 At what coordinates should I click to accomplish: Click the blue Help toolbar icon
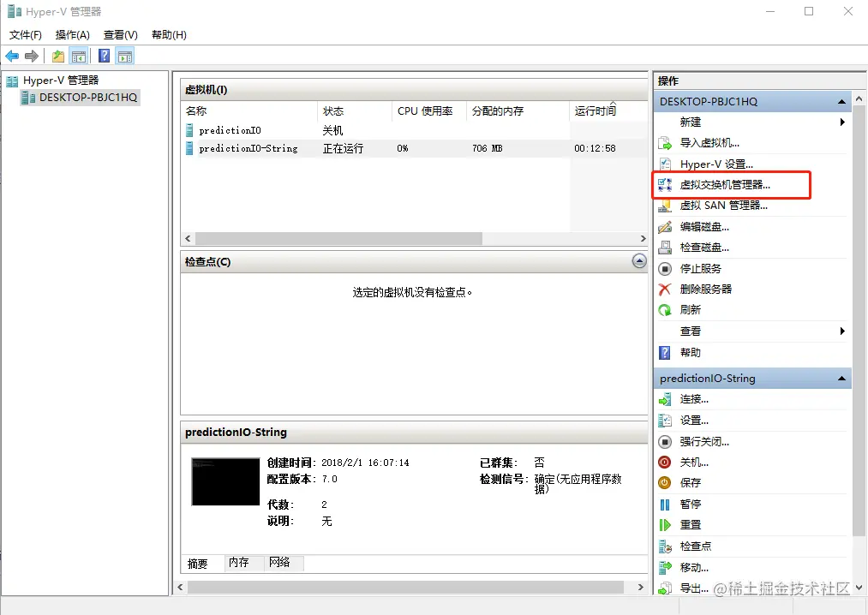pos(104,56)
